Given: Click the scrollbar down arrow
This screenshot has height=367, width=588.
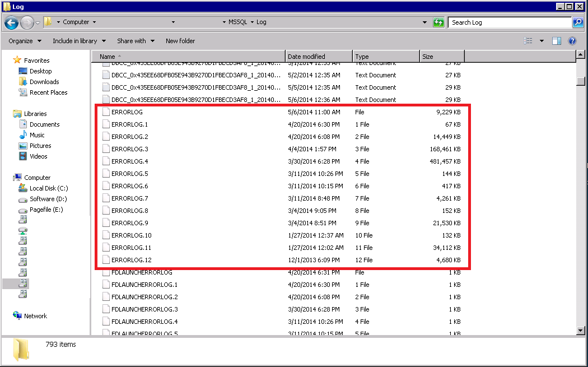Looking at the screenshot, I should pos(581,331).
